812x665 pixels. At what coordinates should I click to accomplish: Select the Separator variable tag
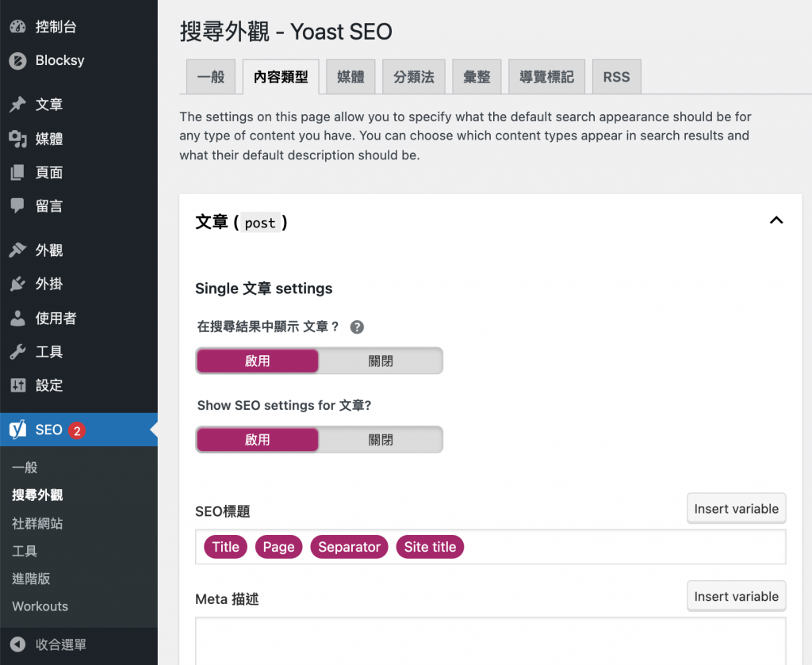pos(349,547)
